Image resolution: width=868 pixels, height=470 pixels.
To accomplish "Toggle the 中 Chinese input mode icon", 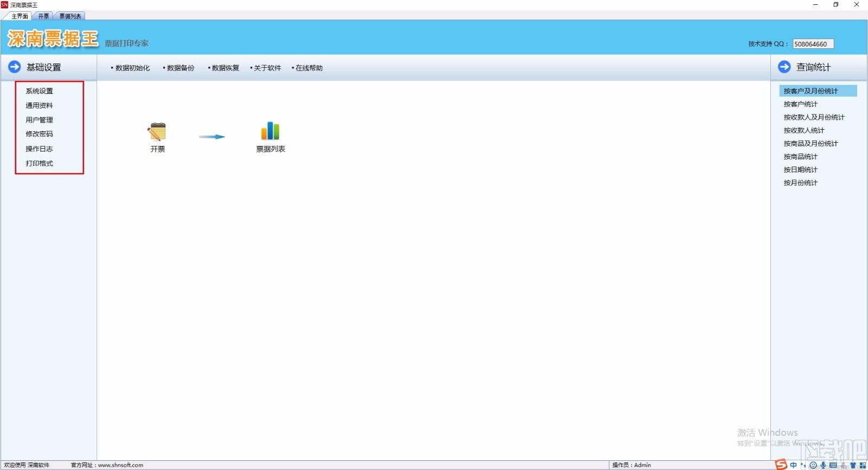I will (794, 465).
